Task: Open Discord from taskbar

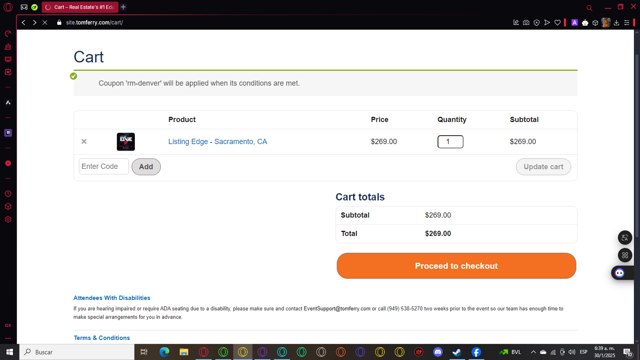Action: pos(438,352)
